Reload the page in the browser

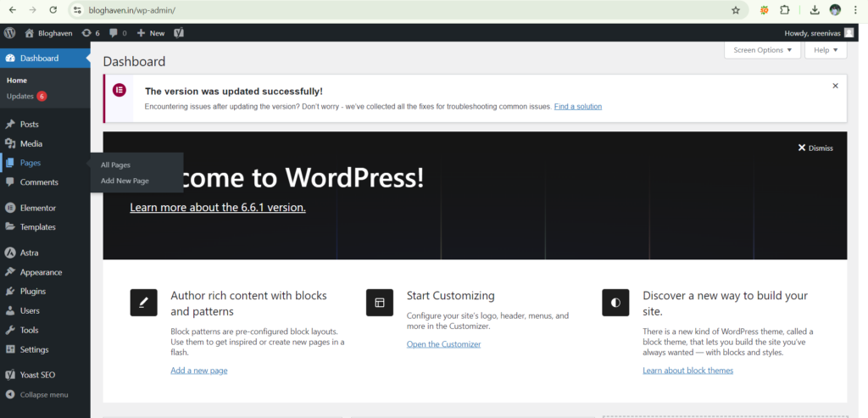pos(53,10)
